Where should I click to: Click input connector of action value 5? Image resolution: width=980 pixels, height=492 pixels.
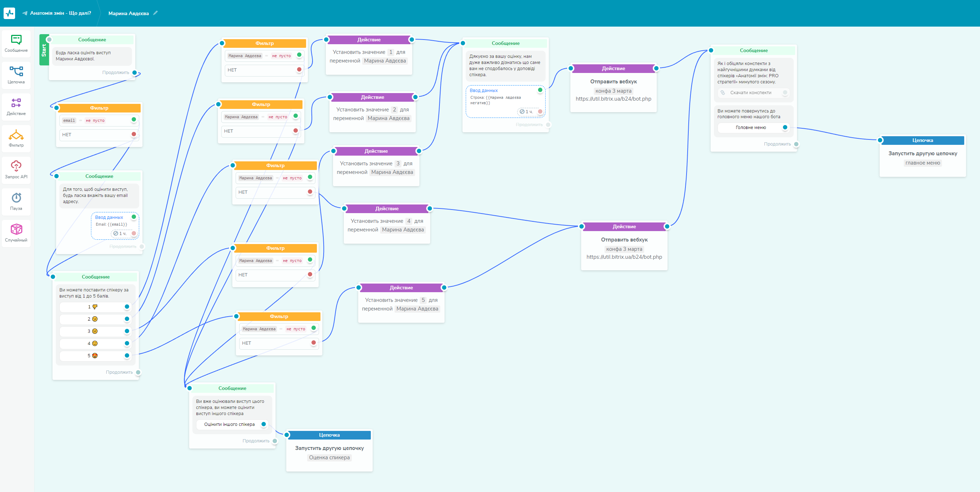coord(359,288)
